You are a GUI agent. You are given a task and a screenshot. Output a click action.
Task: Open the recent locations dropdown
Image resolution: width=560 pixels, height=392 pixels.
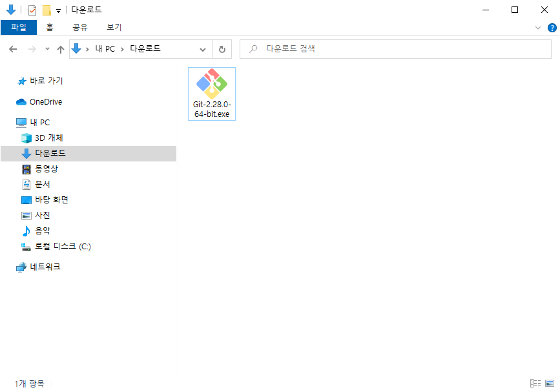click(47, 49)
